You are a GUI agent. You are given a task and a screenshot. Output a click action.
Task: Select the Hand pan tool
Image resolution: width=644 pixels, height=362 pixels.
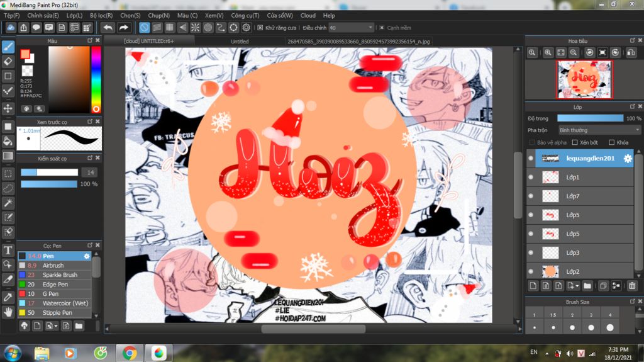[x=8, y=312]
